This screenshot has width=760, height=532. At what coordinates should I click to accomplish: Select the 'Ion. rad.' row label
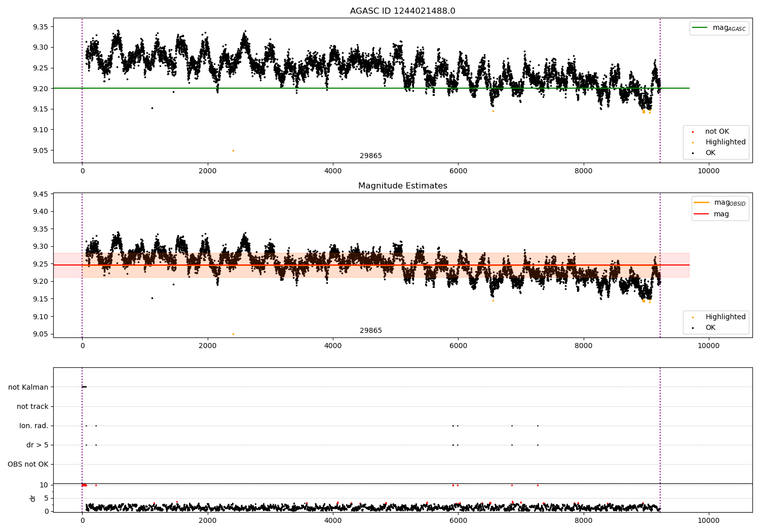[34, 426]
